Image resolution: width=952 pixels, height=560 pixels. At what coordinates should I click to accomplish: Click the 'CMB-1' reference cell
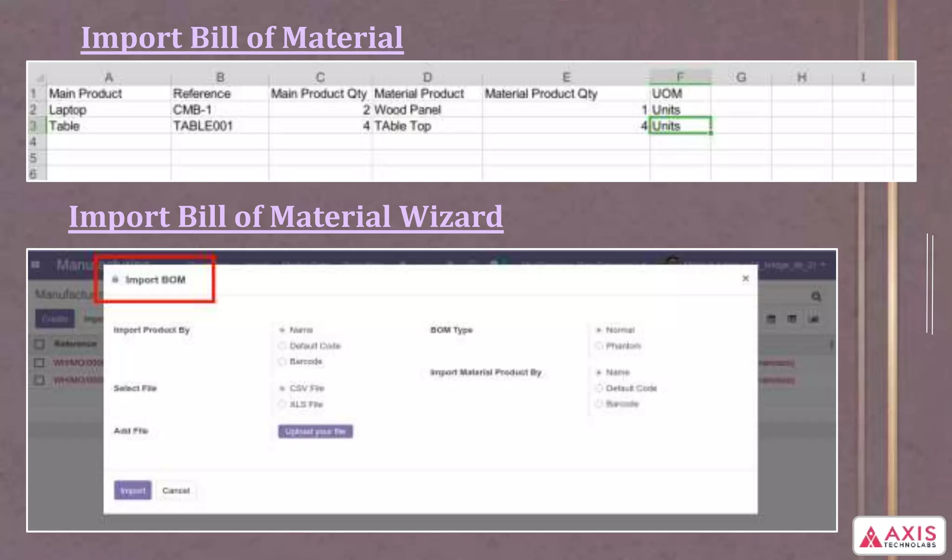220,110
